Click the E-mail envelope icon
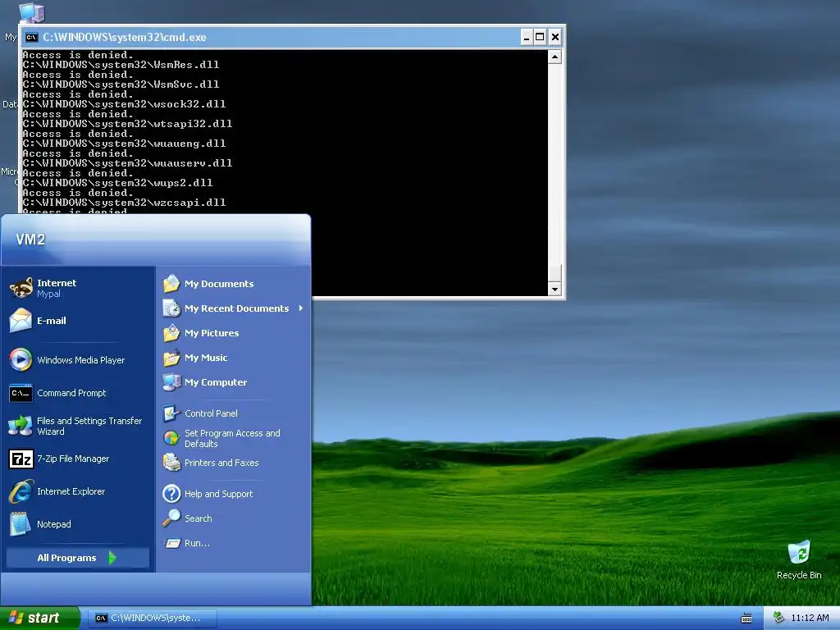The width and height of the screenshot is (840, 630). [x=21, y=321]
